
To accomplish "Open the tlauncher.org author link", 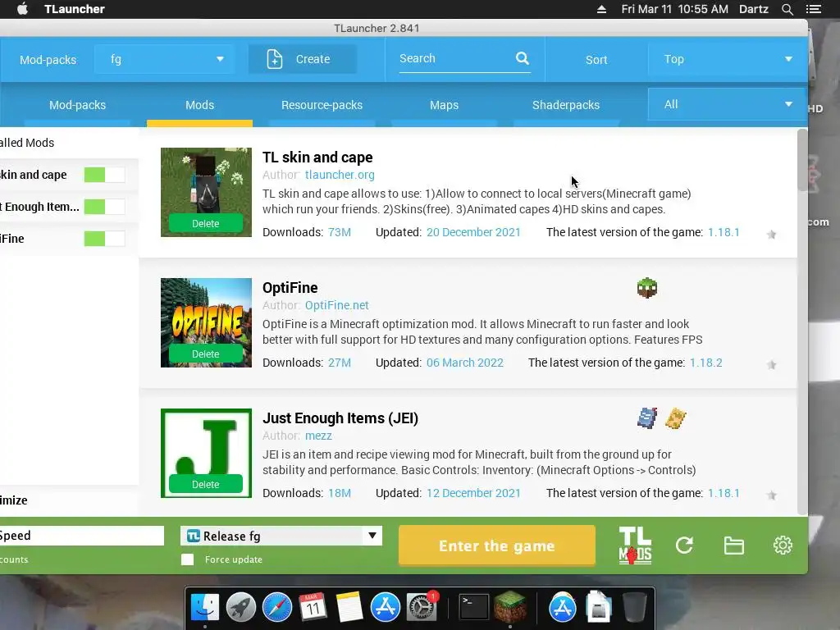I will point(340,175).
